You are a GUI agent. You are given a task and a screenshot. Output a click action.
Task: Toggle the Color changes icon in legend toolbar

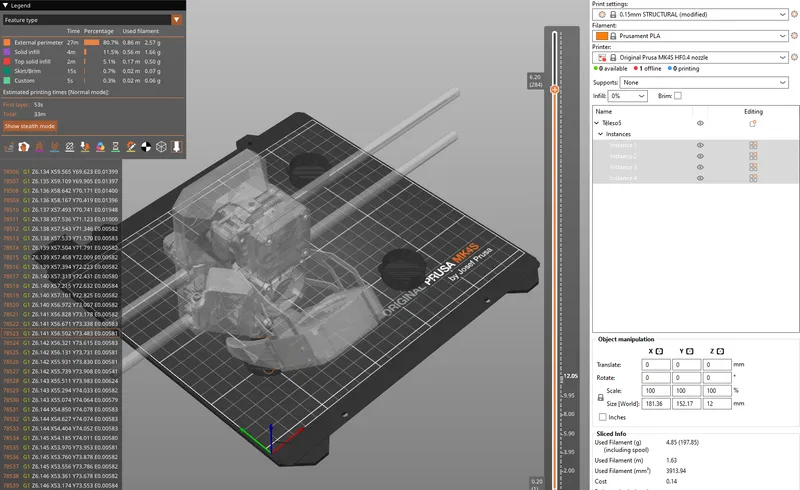101,147
